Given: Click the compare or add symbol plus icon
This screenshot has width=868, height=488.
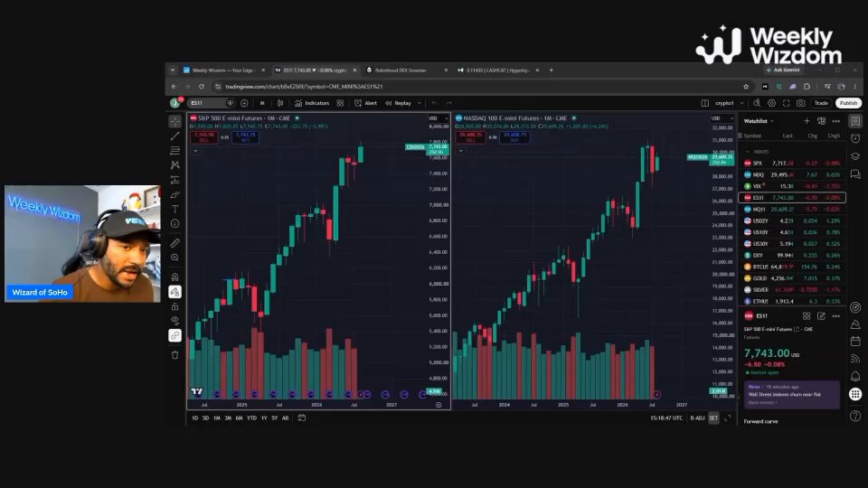Looking at the screenshot, I should 244,103.
